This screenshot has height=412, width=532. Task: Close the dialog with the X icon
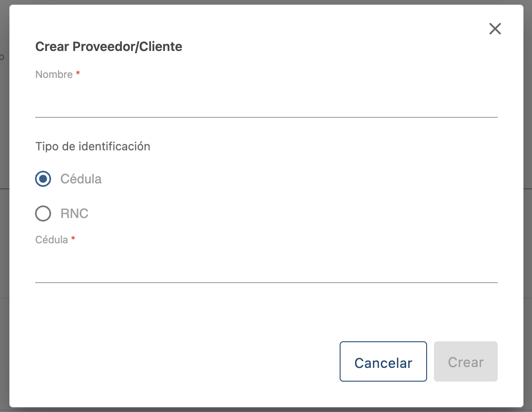pos(495,29)
